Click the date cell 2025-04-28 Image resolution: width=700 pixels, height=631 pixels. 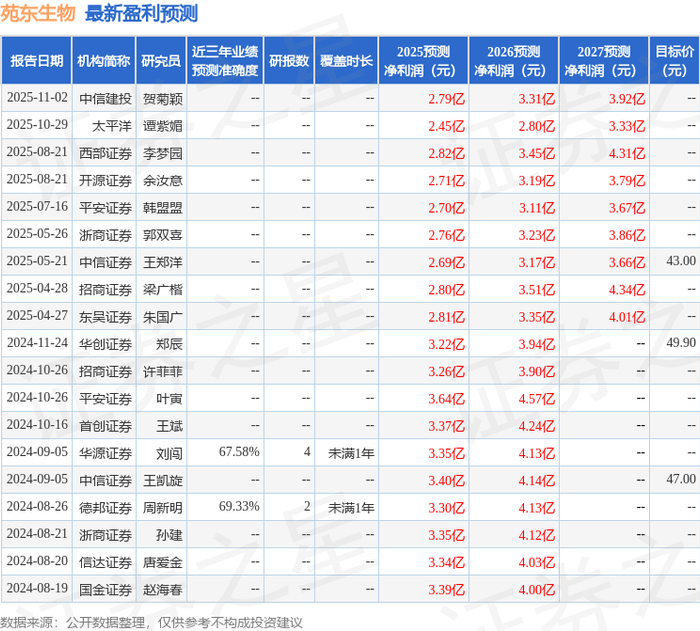tap(37, 288)
